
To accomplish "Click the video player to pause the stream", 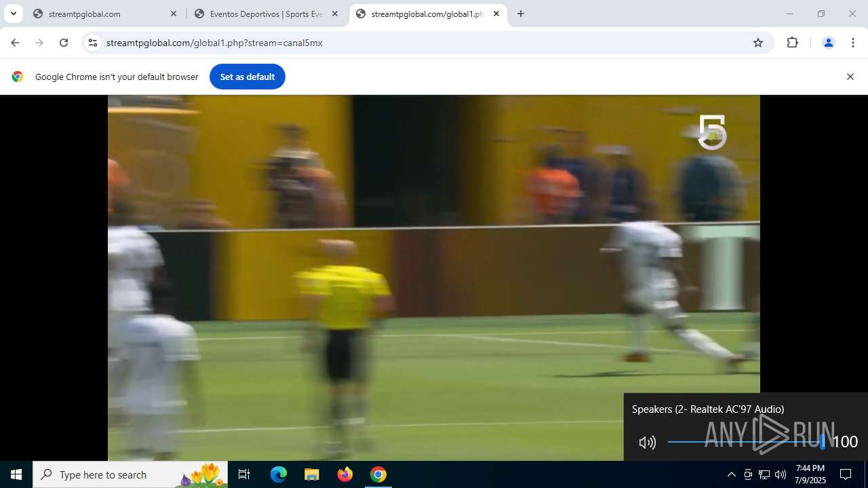I will coord(434,278).
